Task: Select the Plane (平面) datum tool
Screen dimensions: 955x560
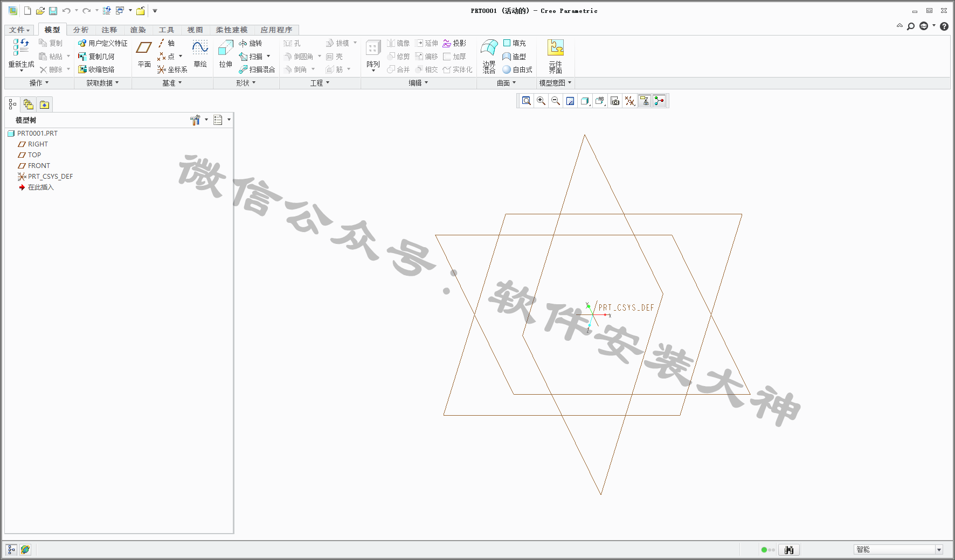Action: point(144,54)
